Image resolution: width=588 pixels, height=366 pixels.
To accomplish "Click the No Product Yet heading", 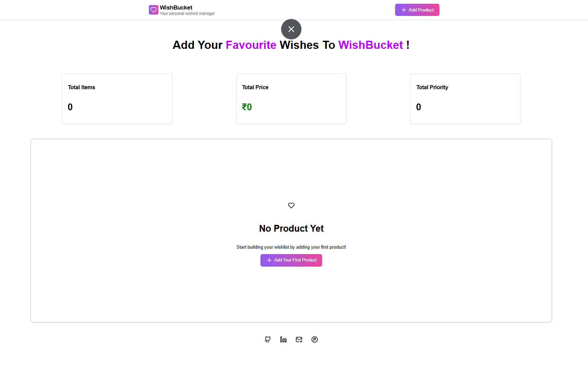I will tap(291, 228).
